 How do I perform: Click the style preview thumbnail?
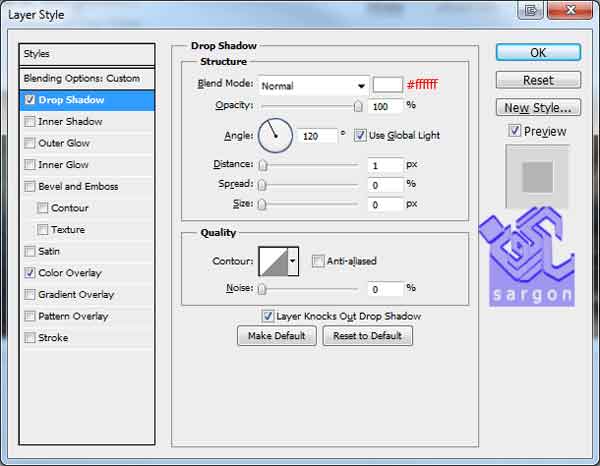[537, 176]
